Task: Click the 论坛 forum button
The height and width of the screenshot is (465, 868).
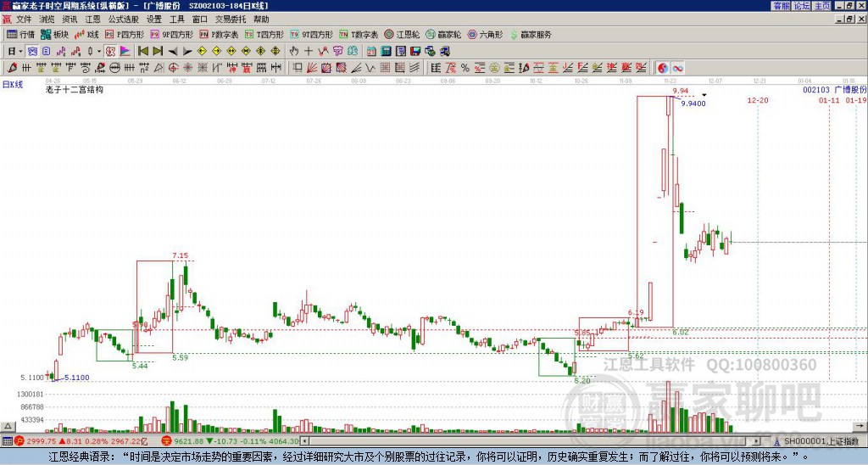Action: [x=802, y=6]
